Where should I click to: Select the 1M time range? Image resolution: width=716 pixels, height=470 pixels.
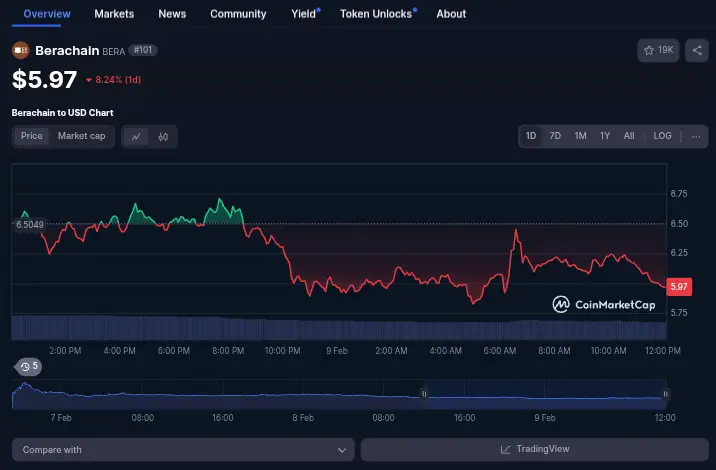[x=580, y=136]
